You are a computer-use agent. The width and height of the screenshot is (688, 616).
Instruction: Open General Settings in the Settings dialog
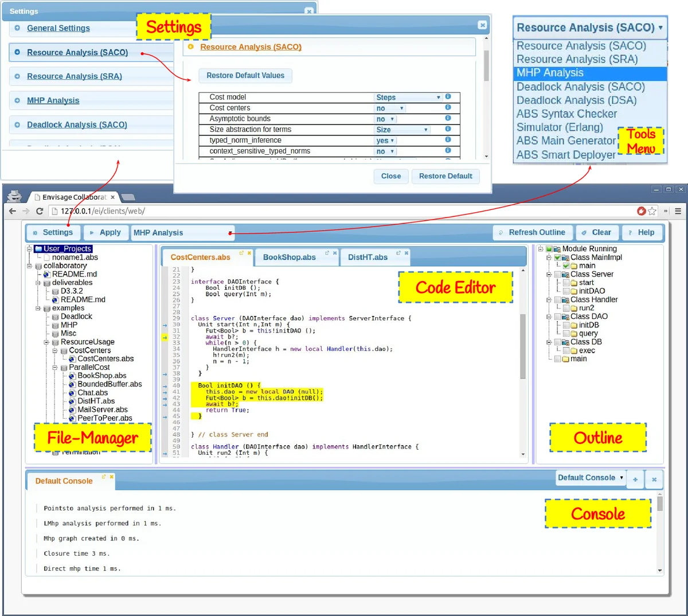click(58, 28)
